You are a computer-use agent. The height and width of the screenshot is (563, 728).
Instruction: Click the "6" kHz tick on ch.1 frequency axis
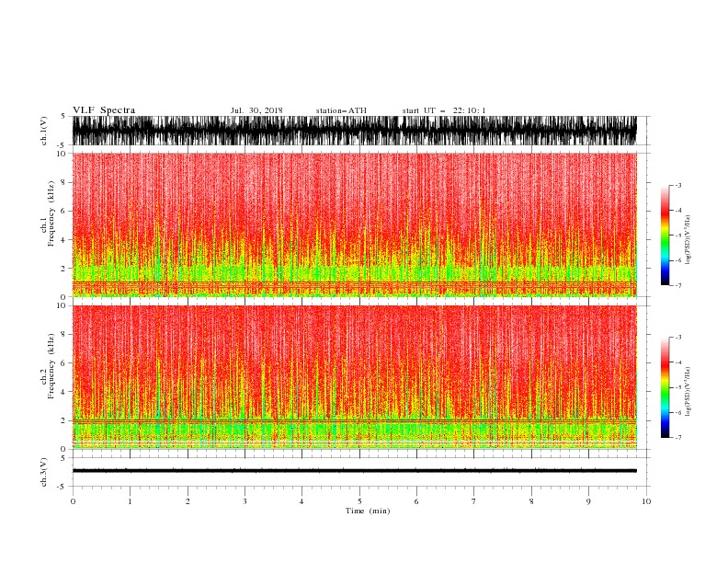click(63, 211)
